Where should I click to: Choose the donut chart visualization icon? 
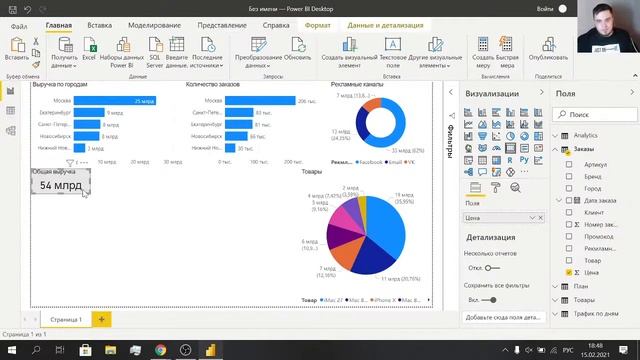(524, 136)
